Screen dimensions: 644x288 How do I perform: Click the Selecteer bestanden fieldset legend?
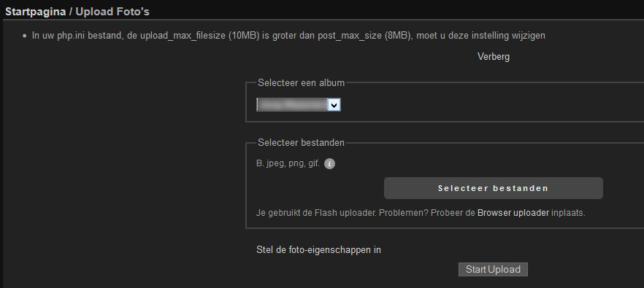click(301, 143)
